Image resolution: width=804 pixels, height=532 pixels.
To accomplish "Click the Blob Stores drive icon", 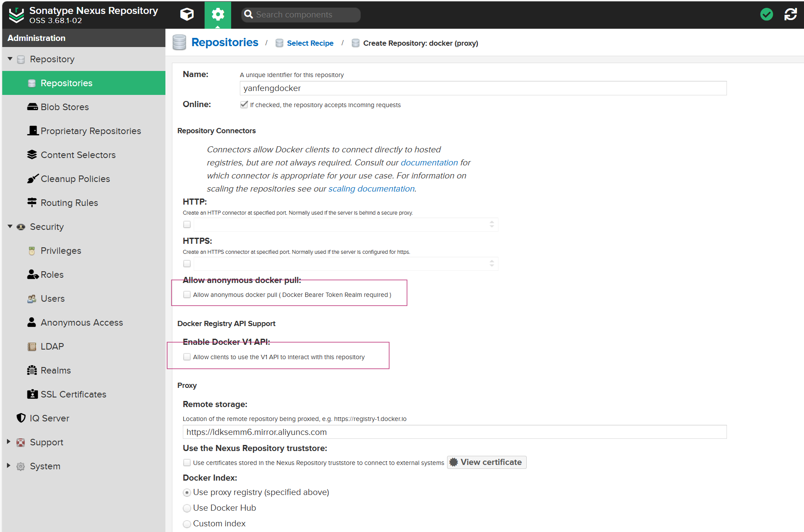I will pyautogui.click(x=32, y=107).
